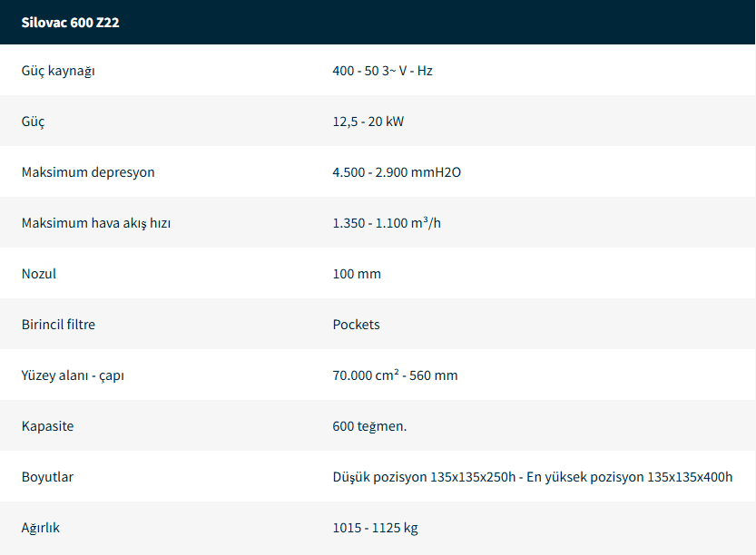Click the Ağırlık label

[41, 528]
